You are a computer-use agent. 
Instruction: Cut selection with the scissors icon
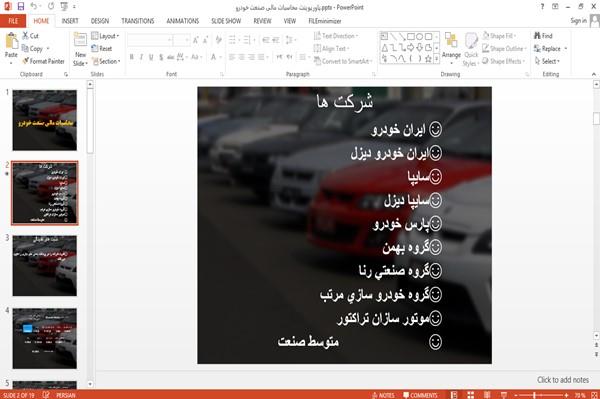(x=25, y=36)
